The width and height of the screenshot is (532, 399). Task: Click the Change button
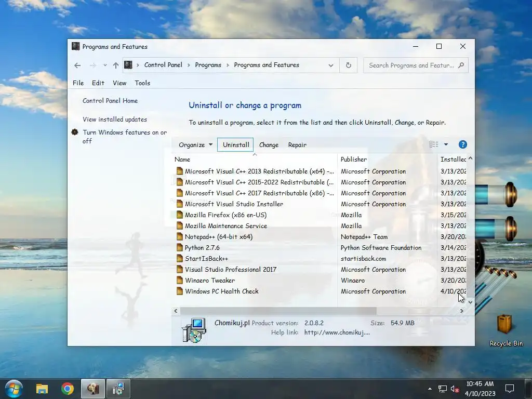point(269,145)
